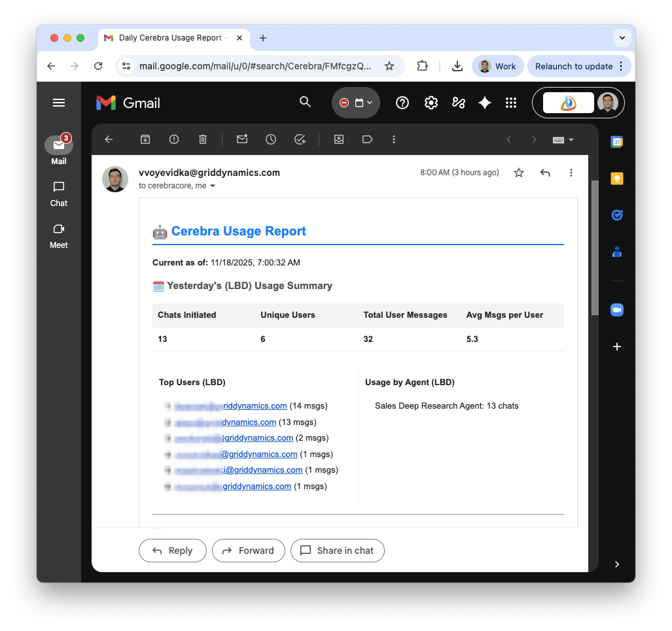Open the Labels tag icon
Screen dimensions: 672x631
point(367,139)
